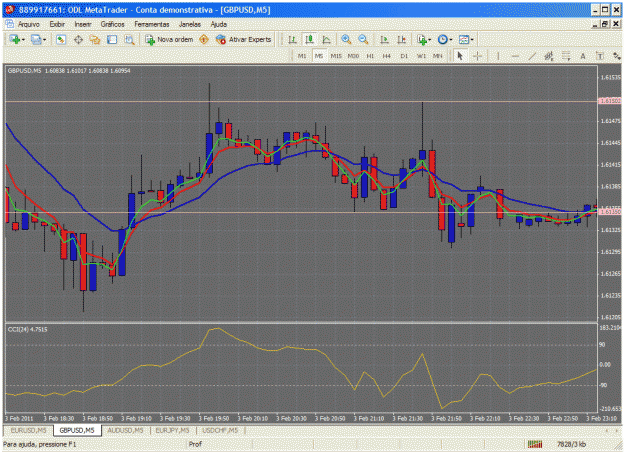The width and height of the screenshot is (625, 452).
Task: Zoom out of the chart
Action: point(363,39)
